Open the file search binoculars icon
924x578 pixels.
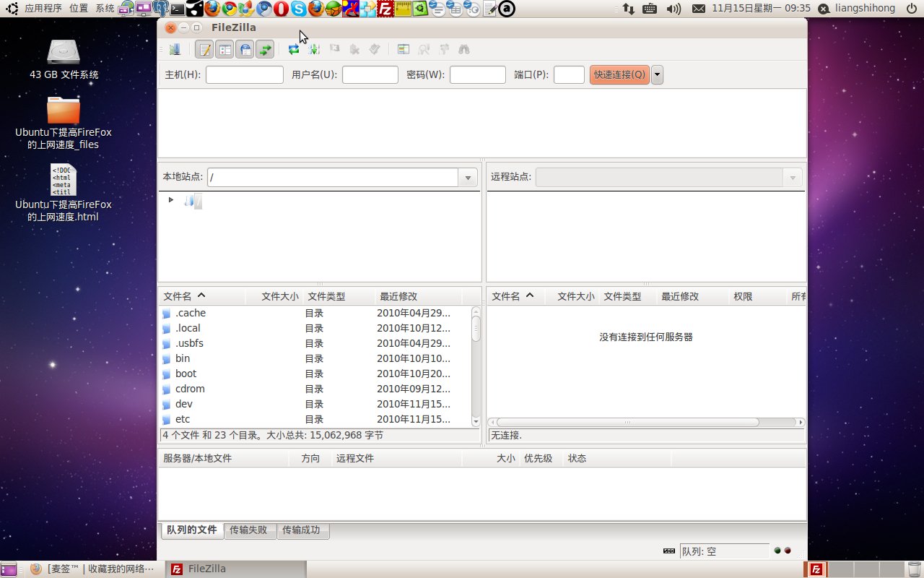pos(465,49)
